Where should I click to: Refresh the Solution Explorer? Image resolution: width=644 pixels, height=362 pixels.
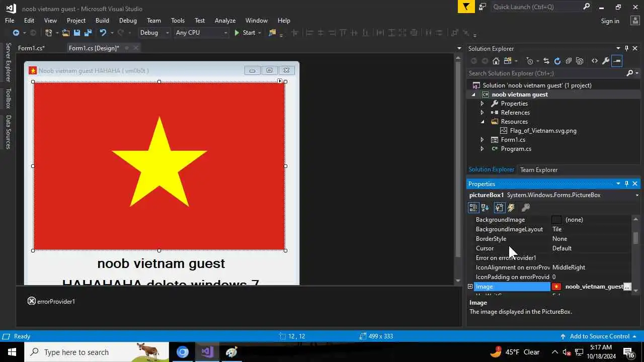point(557,61)
